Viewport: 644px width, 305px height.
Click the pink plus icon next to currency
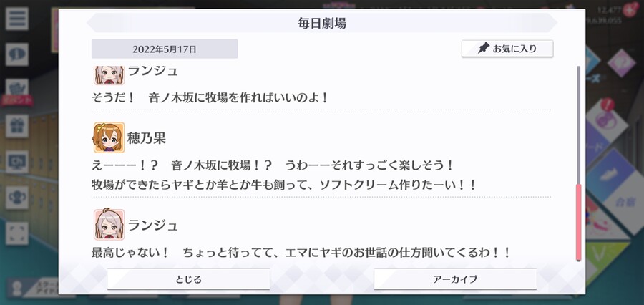[x=631, y=9]
